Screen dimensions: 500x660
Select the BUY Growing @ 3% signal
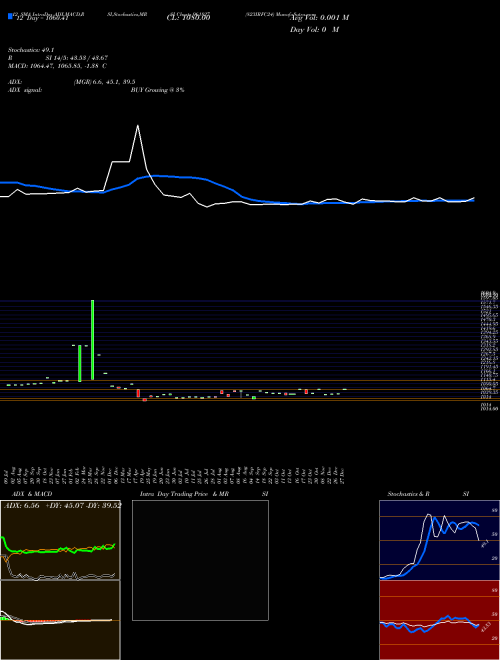pyautogui.click(x=157, y=90)
